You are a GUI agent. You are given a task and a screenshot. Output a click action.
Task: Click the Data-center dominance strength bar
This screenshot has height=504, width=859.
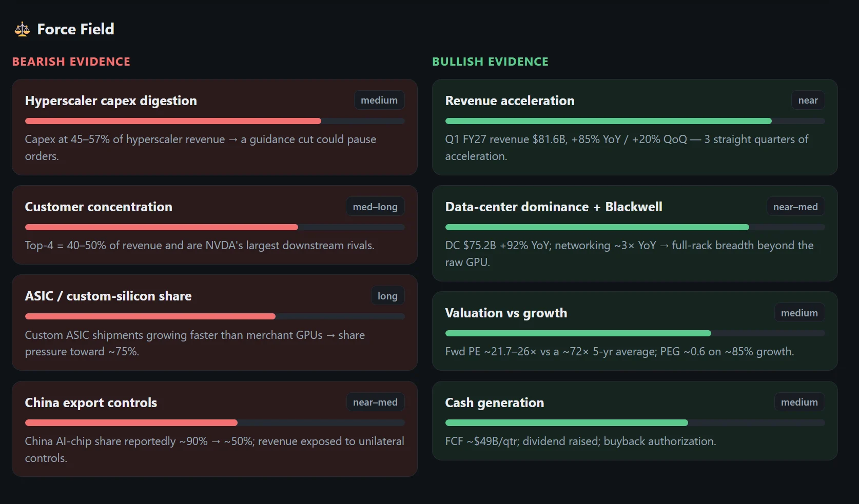tap(635, 227)
